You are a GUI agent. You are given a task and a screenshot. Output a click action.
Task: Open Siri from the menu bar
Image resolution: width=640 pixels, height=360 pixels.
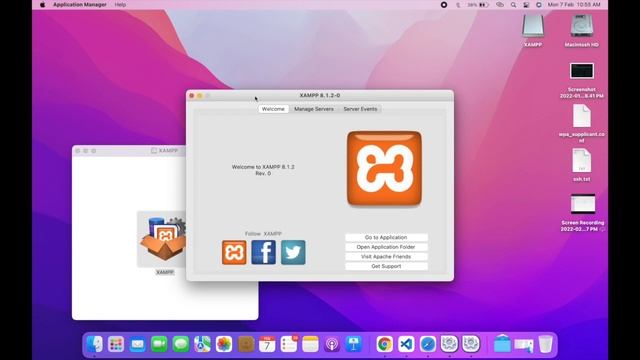pyautogui.click(x=539, y=5)
